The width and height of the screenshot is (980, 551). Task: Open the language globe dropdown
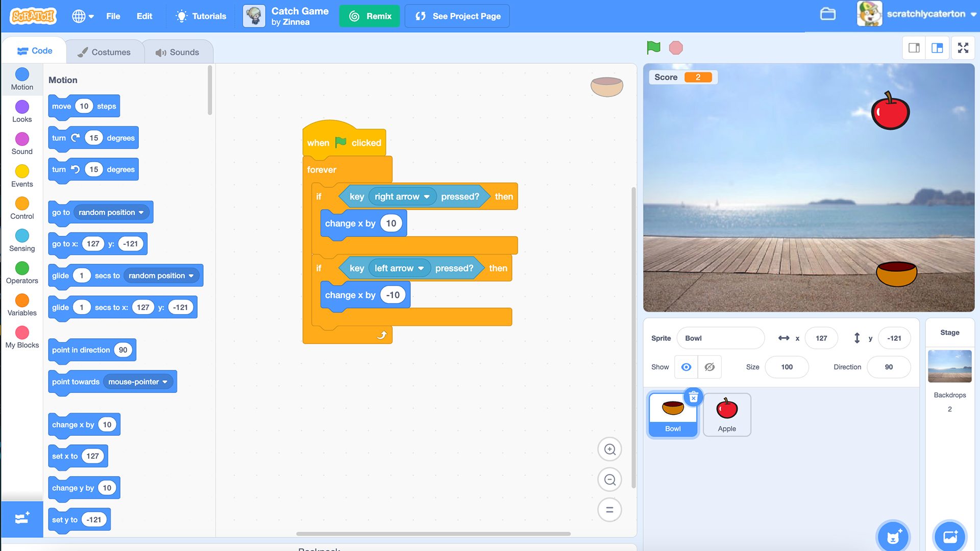83,16
